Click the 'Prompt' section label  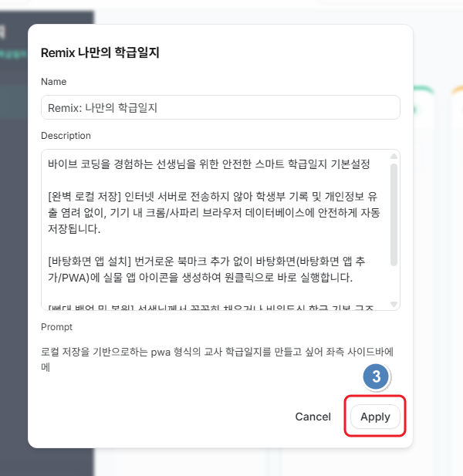tap(57, 327)
